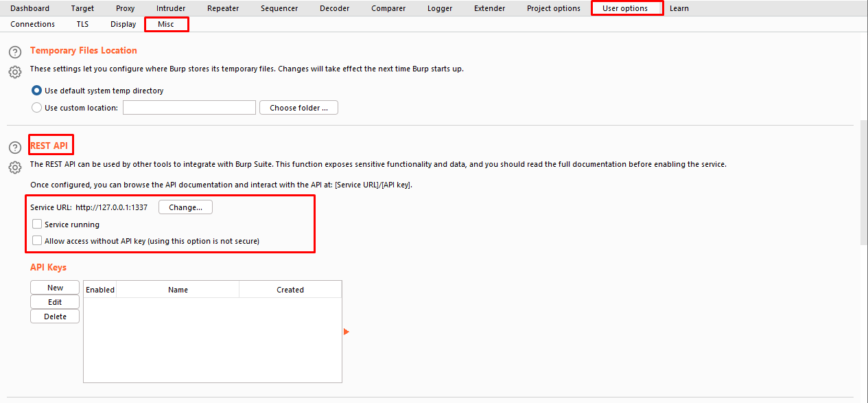The width and height of the screenshot is (868, 403).
Task: Switch to the Comparer tab
Action: click(388, 8)
